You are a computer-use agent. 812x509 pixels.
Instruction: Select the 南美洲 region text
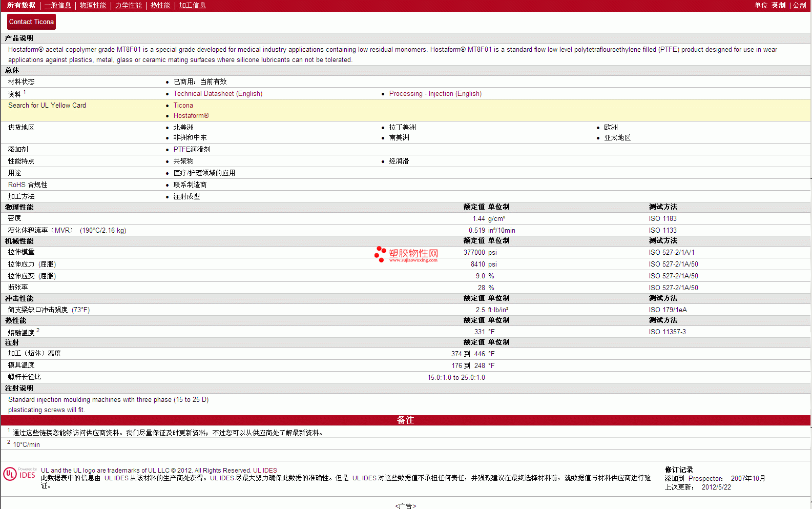click(399, 138)
